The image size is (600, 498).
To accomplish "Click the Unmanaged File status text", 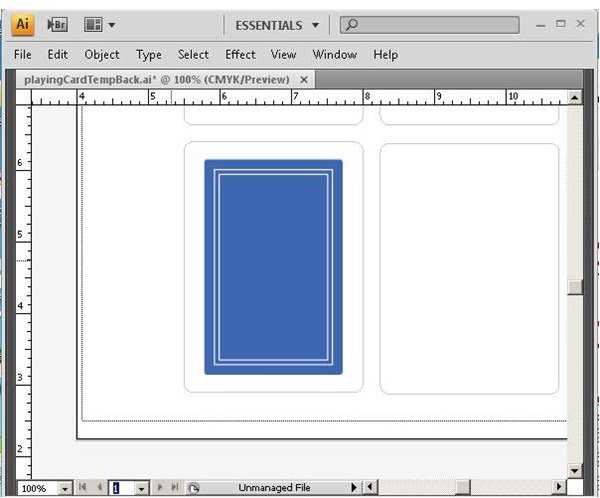I will point(274,488).
